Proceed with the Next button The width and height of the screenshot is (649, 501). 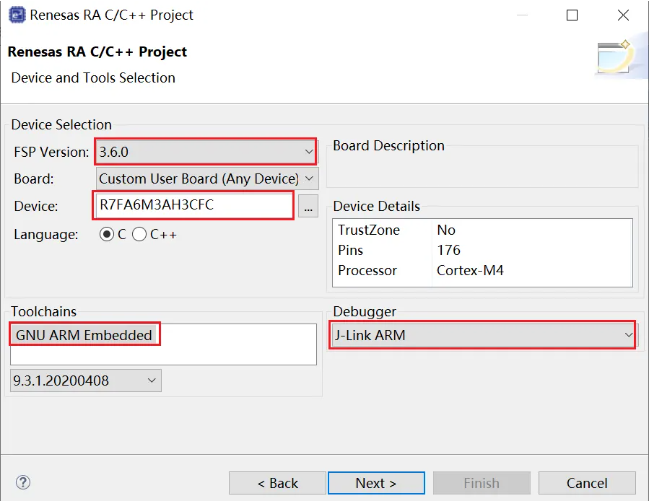pos(376,483)
